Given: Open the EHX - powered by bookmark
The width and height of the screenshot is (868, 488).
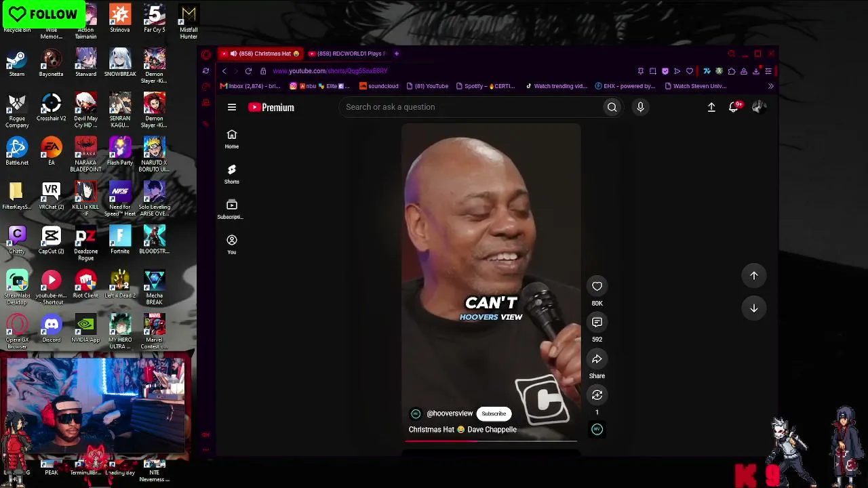Looking at the screenshot, I should 625,86.
